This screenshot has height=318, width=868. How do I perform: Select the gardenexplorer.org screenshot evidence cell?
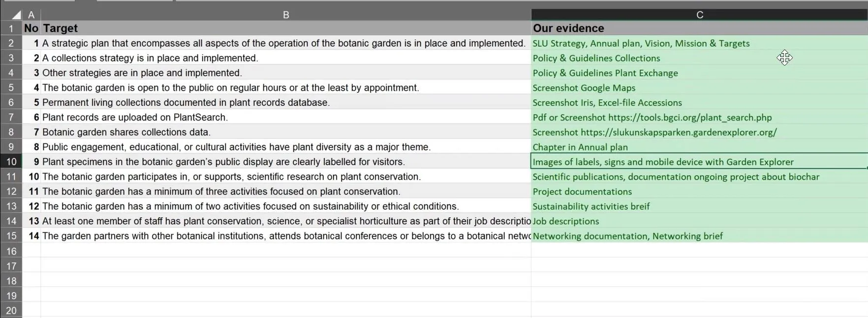click(x=700, y=132)
